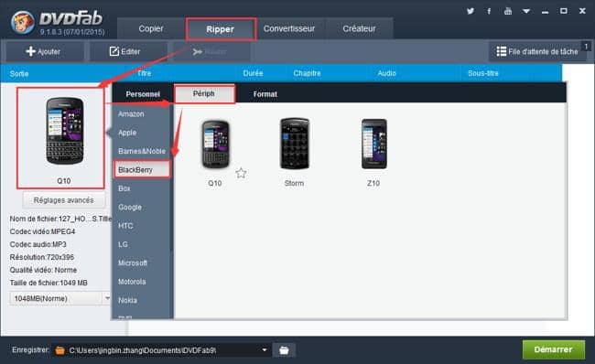Click the Qualité vidéo: Norme text

pyautogui.click(x=43, y=270)
